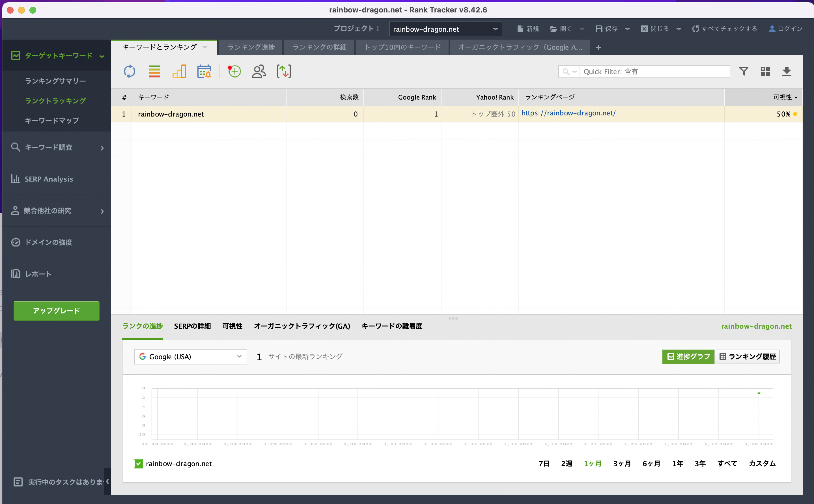Image resolution: width=814 pixels, height=504 pixels.
Task: Select the 7日 time range
Action: tap(544, 463)
